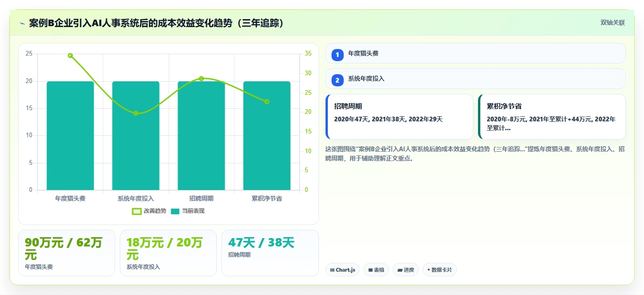Screen dimensions: 644x295
Task: Click the lightning icon beside the chart title
Action: pos(22,23)
